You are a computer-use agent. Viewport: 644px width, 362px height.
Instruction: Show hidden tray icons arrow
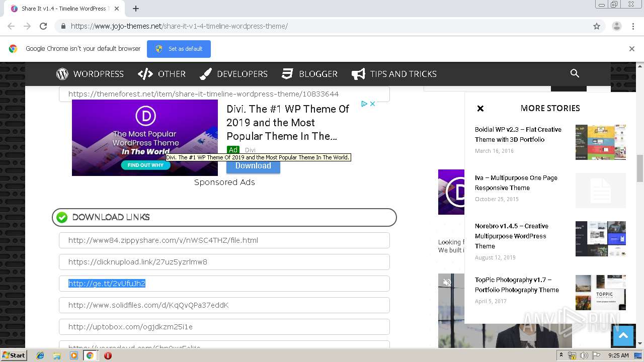pyautogui.click(x=561, y=355)
